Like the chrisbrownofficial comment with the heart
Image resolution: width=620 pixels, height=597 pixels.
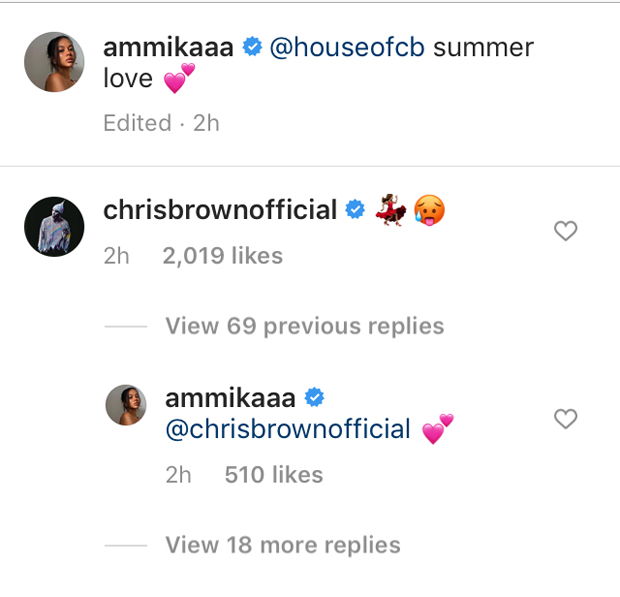tap(566, 232)
